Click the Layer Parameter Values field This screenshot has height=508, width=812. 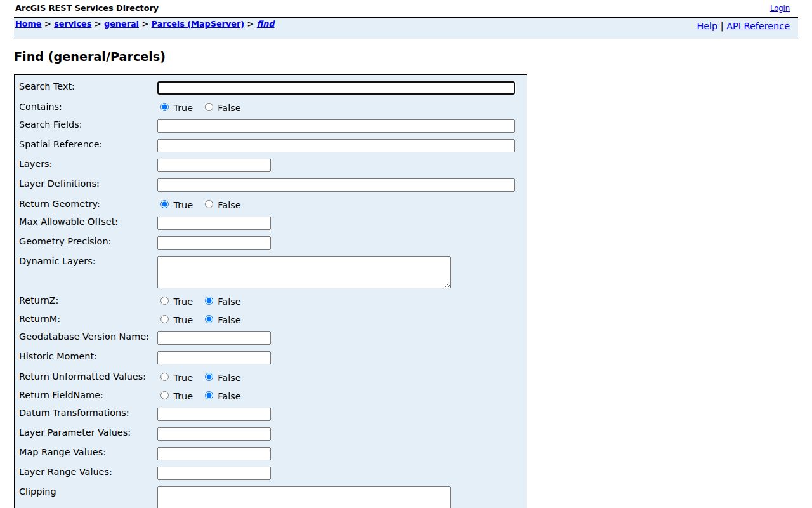tap(214, 434)
